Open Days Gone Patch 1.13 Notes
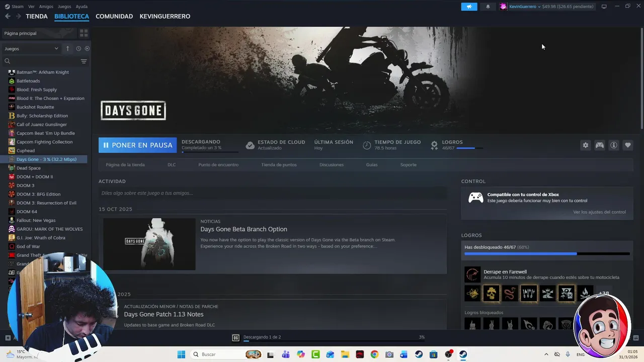Viewport: 644px width, 362px height. coord(164,314)
